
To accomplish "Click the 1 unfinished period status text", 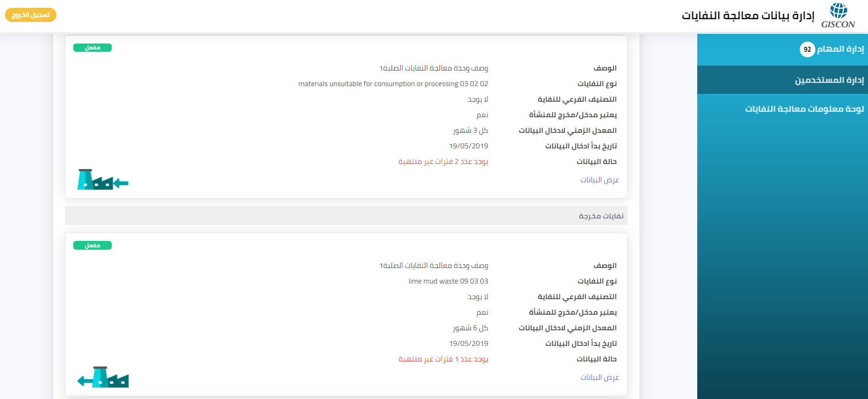I will [443, 359].
